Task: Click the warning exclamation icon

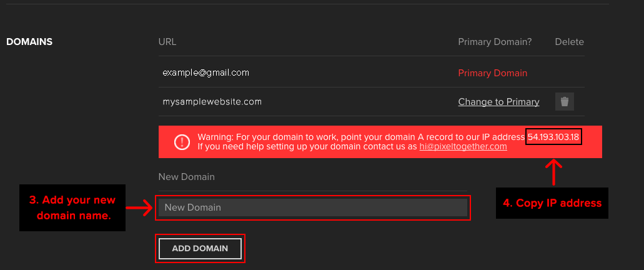Action: pos(181,142)
